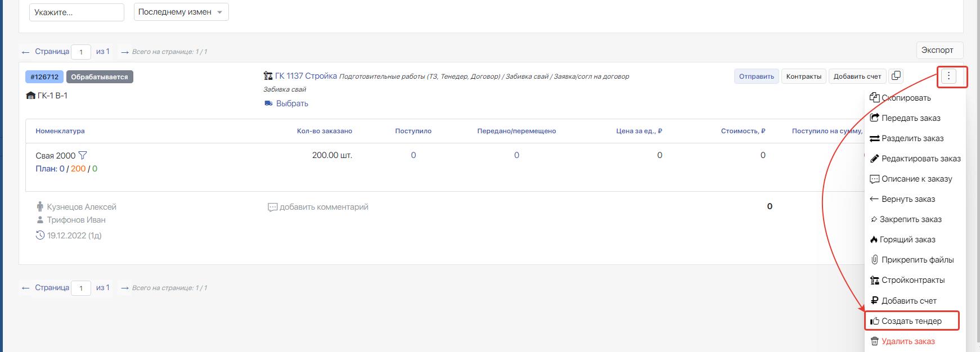Viewport: 980px width, 352px height.
Task: Click the clock icon beside date 19.12.2022
Action: pyautogui.click(x=40, y=236)
